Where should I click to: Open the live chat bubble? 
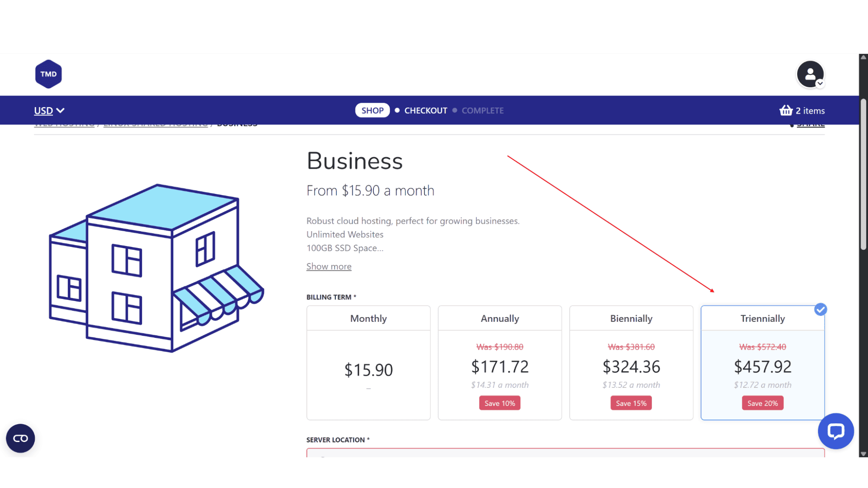coord(835,431)
